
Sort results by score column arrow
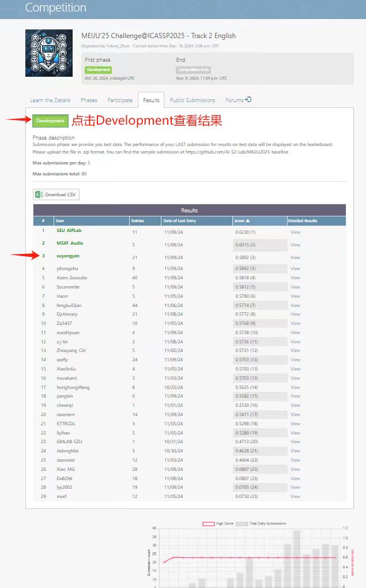pos(248,221)
